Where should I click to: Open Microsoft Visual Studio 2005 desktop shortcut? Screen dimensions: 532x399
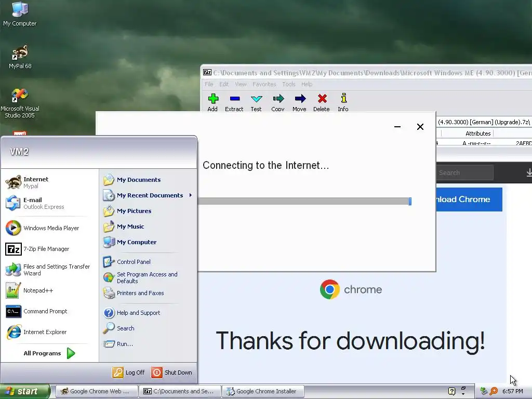20,103
